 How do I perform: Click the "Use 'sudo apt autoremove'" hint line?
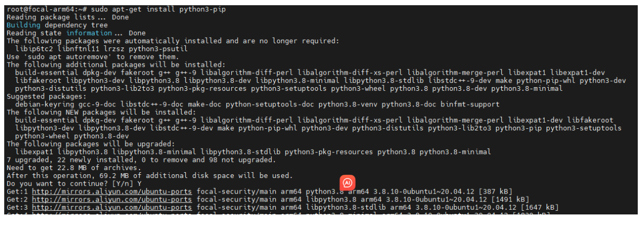pos(93,57)
